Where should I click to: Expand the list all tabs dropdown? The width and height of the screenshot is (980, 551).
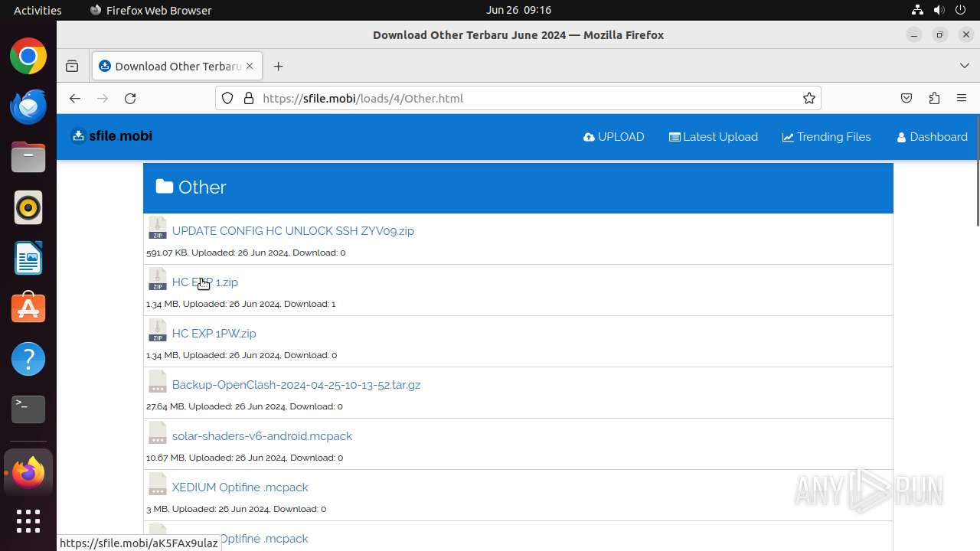pos(964,66)
